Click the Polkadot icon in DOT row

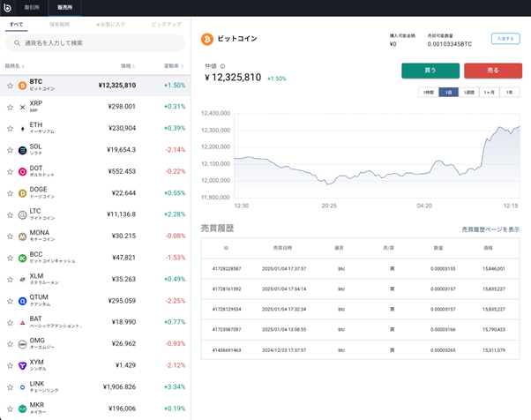(23, 171)
